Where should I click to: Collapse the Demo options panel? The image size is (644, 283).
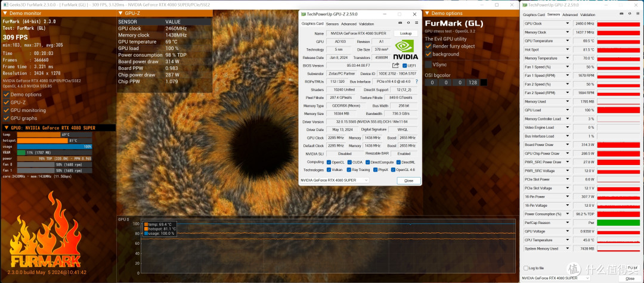[x=427, y=13]
